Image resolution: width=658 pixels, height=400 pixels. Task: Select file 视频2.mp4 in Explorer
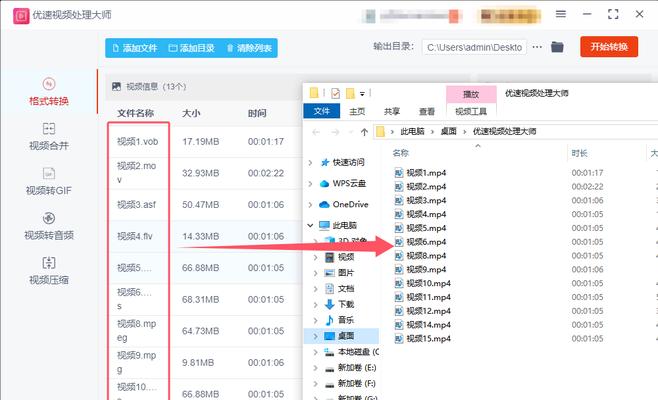click(426, 187)
